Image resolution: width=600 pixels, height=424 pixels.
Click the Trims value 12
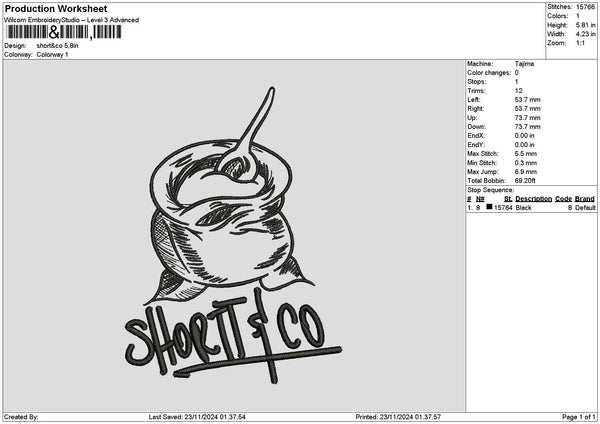[518, 90]
